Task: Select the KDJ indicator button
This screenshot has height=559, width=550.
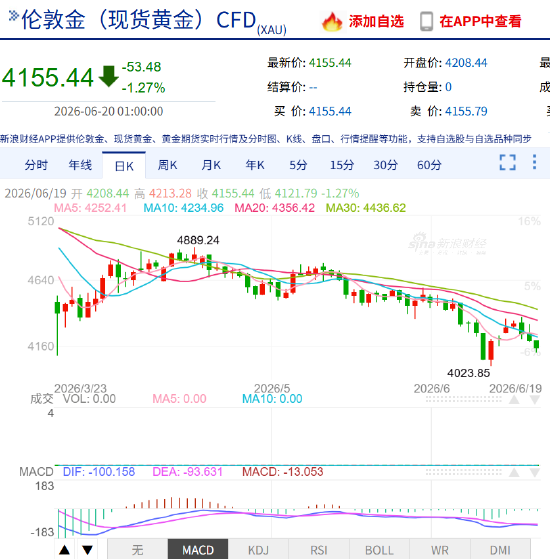Action: point(258,550)
